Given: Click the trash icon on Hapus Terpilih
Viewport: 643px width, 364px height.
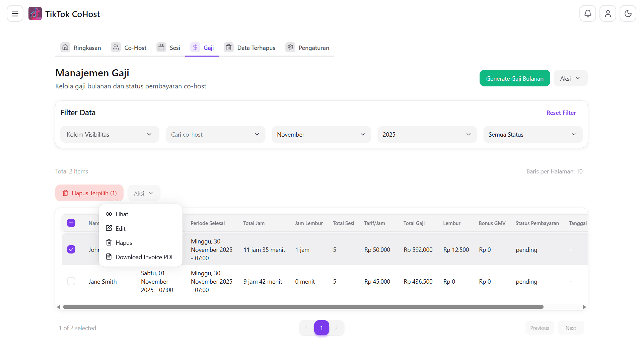Looking at the screenshot, I should click(65, 193).
